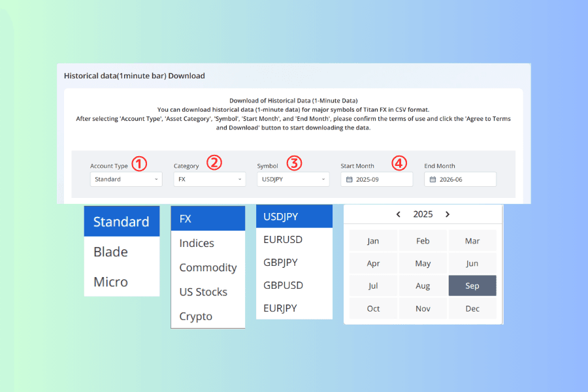Pick highlighted Sep in month picker
Viewport: 588px width, 392px height.
tap(472, 286)
